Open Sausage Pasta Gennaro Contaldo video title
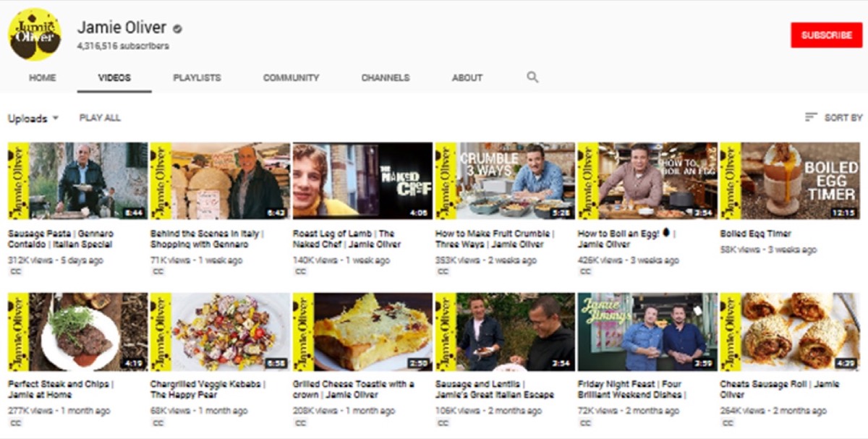This screenshot has height=439, width=868. click(x=61, y=239)
